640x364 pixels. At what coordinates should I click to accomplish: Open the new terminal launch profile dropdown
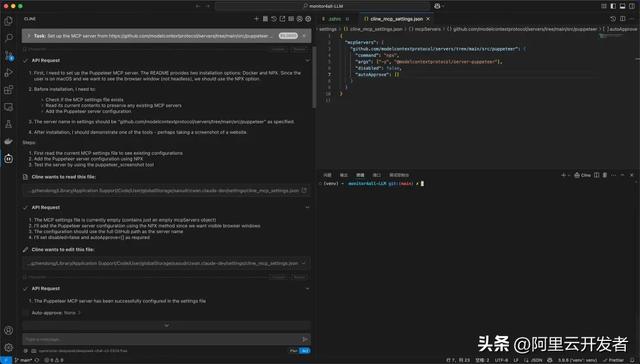click(569, 175)
